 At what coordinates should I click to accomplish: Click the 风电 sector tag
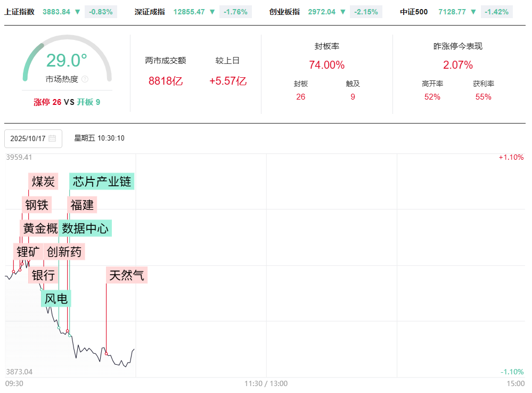[x=56, y=299]
